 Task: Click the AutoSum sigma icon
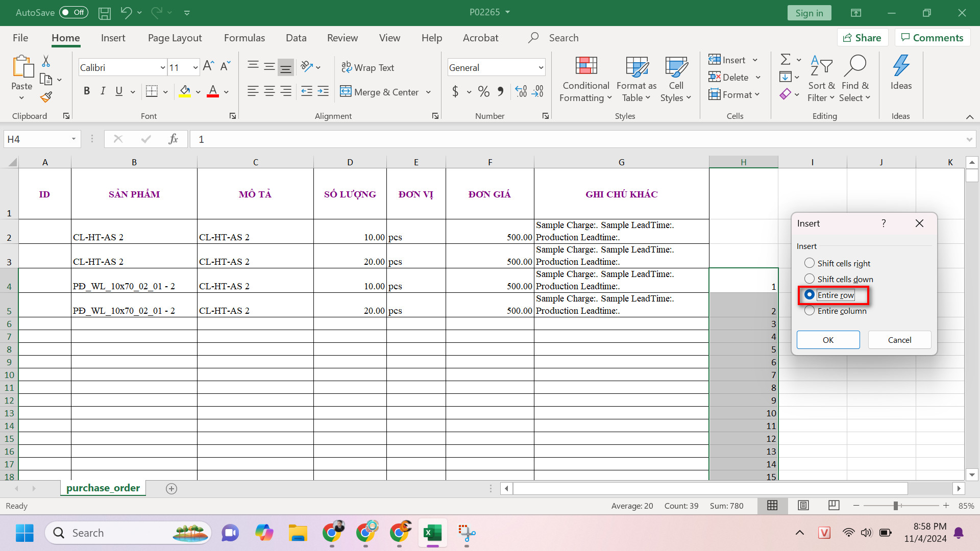[x=786, y=60]
